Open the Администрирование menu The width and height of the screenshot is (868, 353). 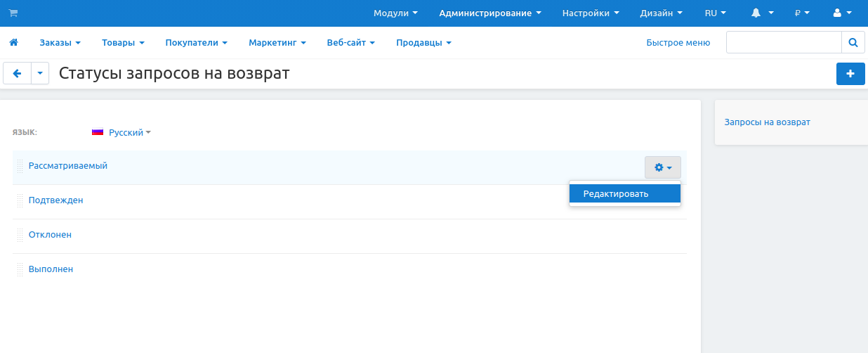click(489, 13)
